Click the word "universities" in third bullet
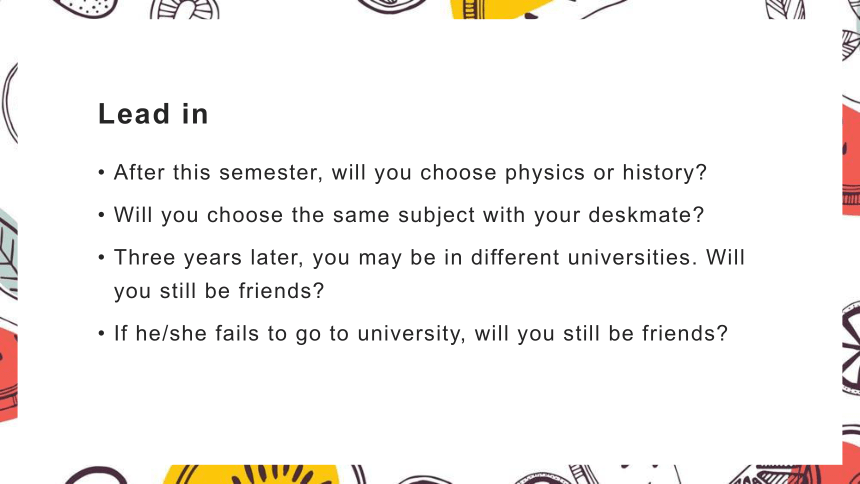The width and height of the screenshot is (860, 484). point(632,257)
